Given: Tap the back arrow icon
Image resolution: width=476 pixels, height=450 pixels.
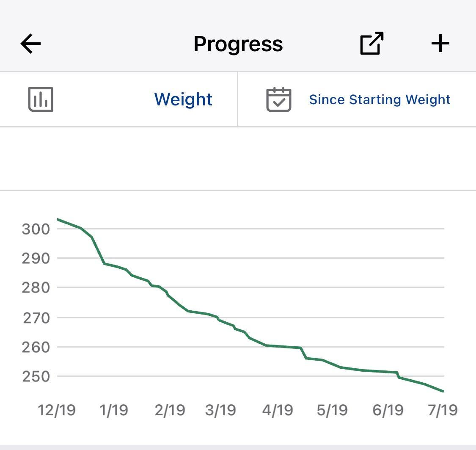Looking at the screenshot, I should (x=30, y=44).
